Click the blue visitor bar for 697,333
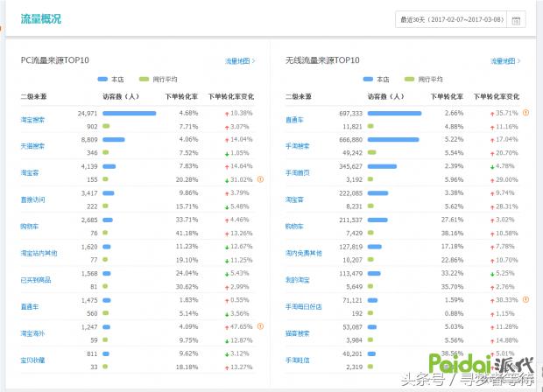 tap(394, 113)
